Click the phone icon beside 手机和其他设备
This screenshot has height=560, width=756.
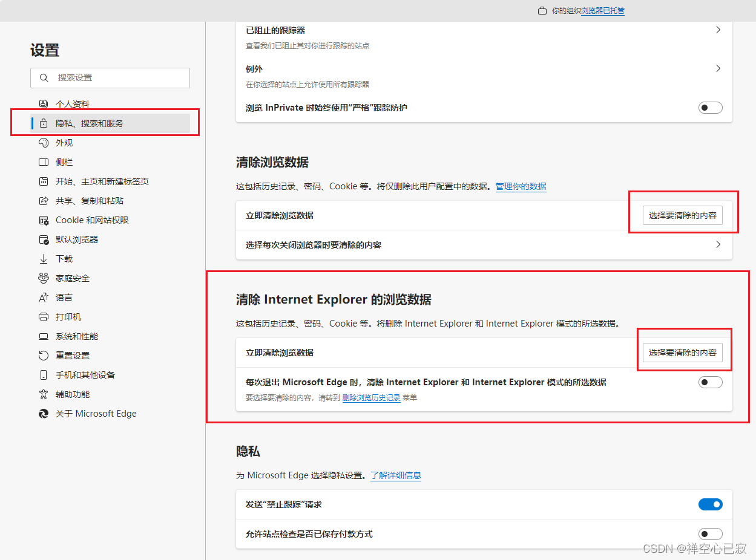(x=44, y=375)
